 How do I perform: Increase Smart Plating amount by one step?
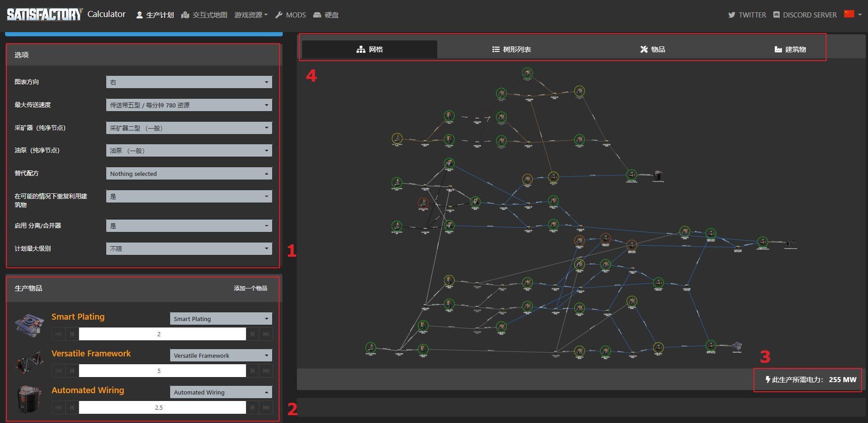click(252, 334)
